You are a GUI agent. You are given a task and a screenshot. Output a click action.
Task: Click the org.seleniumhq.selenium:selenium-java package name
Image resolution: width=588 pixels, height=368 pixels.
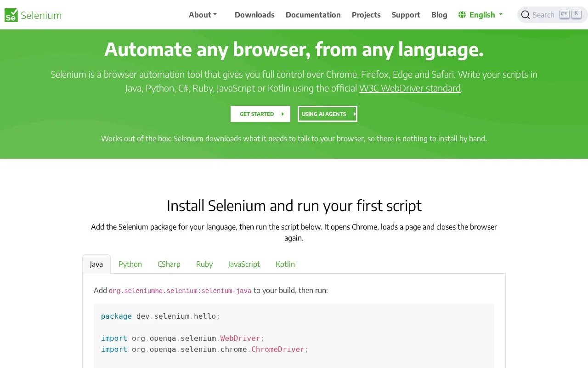(180, 291)
